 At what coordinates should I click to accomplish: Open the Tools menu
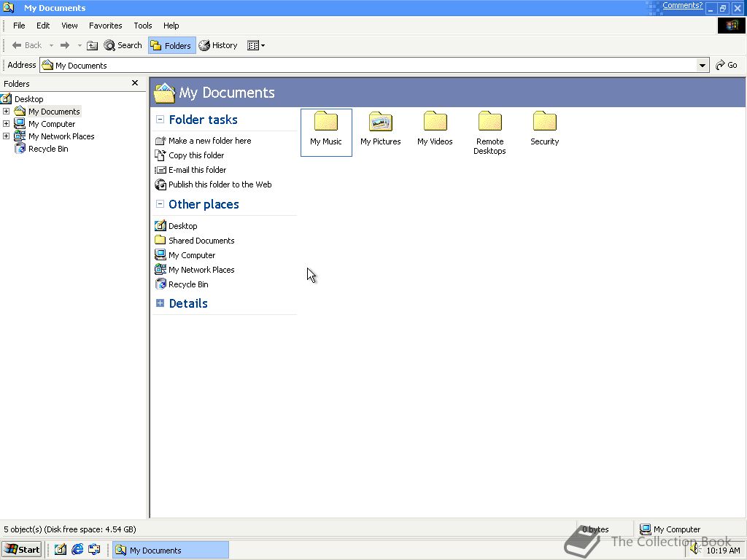tap(143, 26)
